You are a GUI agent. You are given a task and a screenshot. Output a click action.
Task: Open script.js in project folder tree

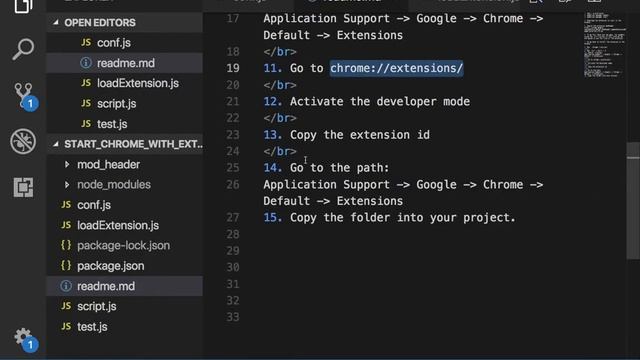coord(124,306)
